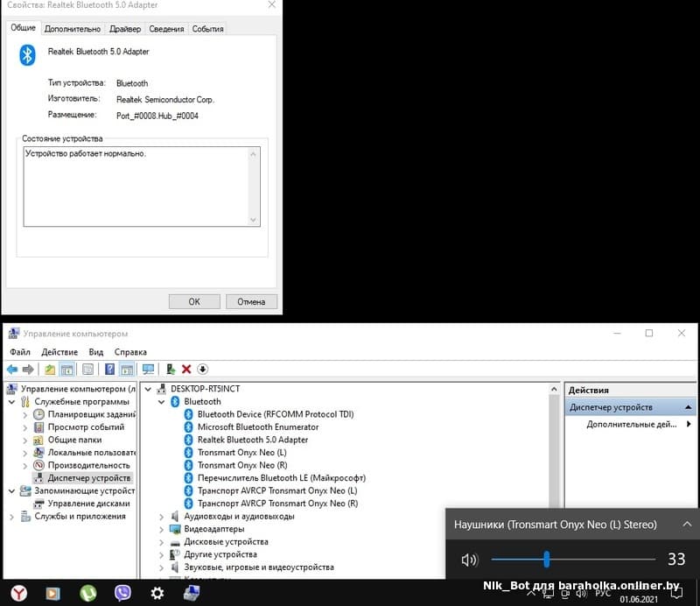Open the Справка menu
Screen dimensions: 700x606
click(x=130, y=352)
